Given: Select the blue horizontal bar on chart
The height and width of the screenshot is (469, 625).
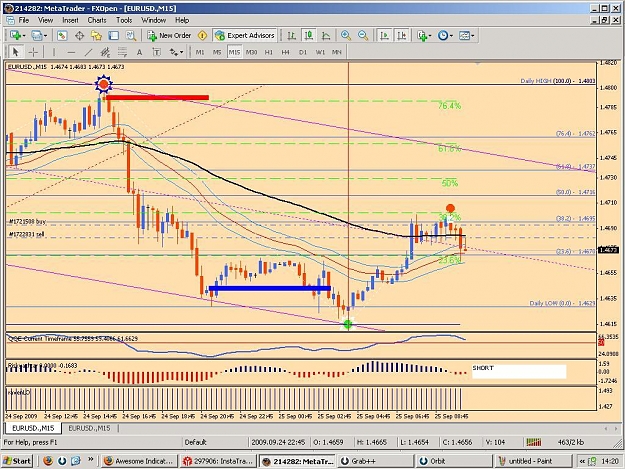Looking at the screenshot, I should (269, 288).
